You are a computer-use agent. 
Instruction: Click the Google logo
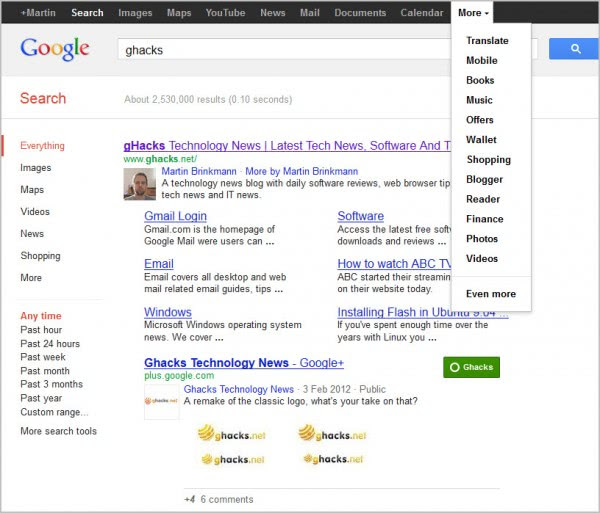(x=54, y=49)
